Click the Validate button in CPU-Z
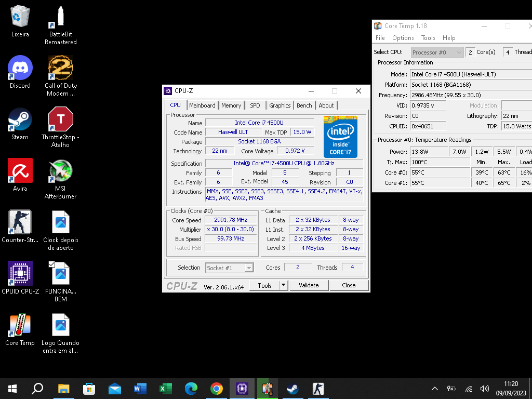The image size is (532, 399). pos(309,285)
